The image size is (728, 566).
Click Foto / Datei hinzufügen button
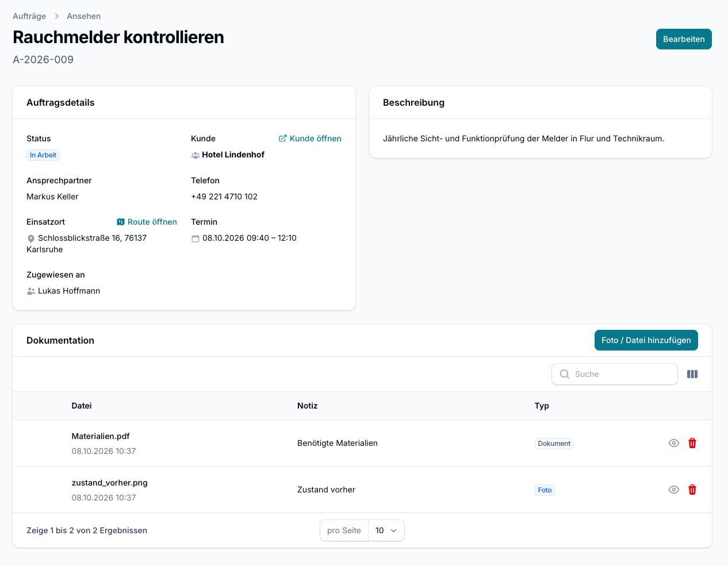[646, 340]
